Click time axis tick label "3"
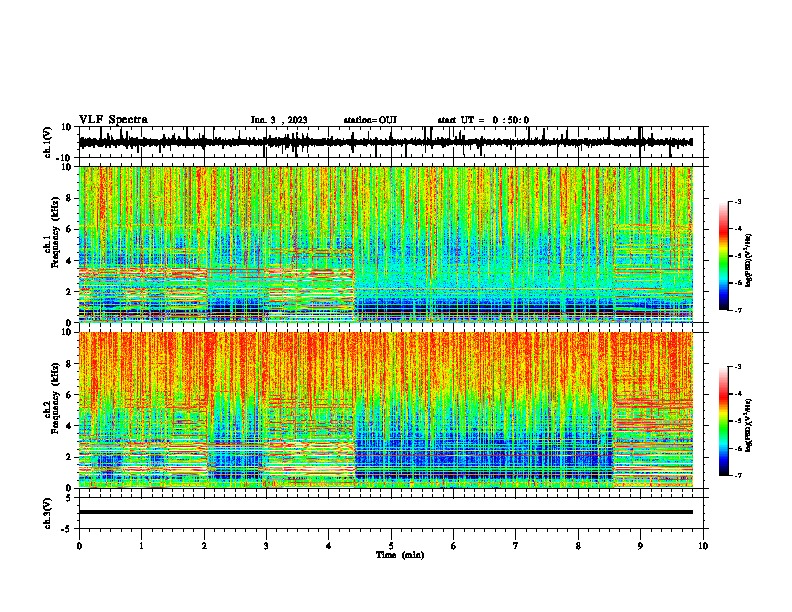 [266, 546]
